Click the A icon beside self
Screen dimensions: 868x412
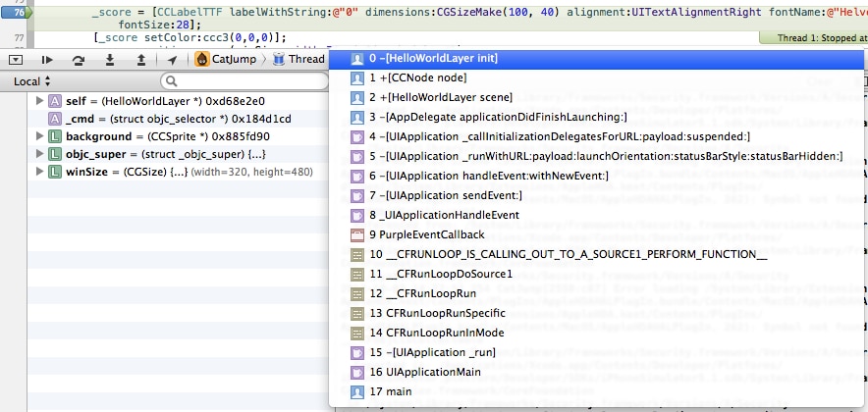tap(54, 101)
